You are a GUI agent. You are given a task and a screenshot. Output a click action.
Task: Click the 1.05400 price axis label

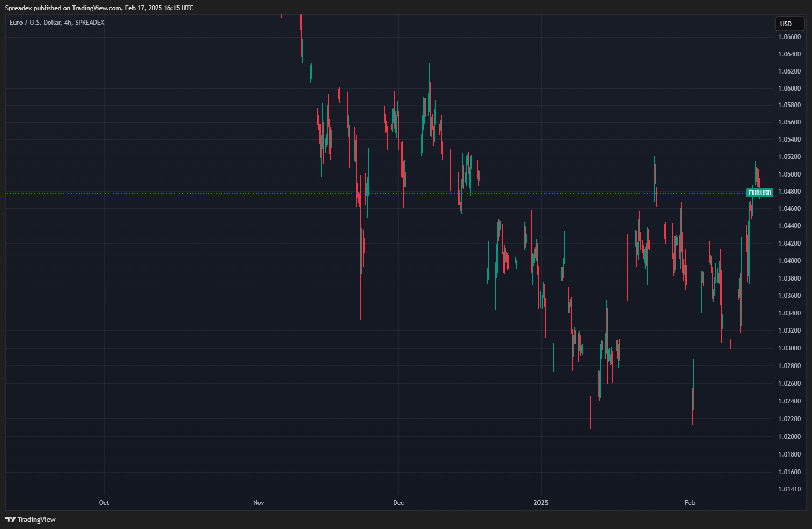click(x=789, y=139)
